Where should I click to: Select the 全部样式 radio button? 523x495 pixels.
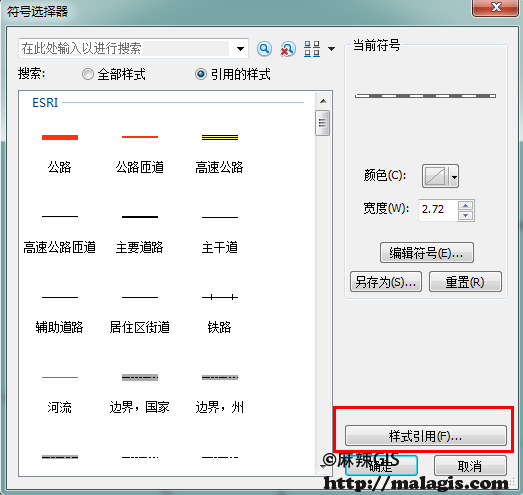pos(88,74)
